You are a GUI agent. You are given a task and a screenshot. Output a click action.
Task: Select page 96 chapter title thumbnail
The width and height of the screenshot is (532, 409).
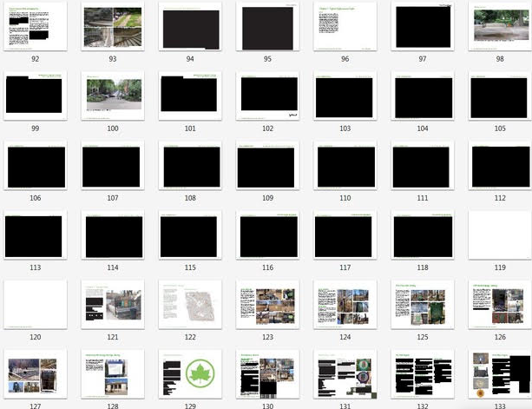(345, 26)
